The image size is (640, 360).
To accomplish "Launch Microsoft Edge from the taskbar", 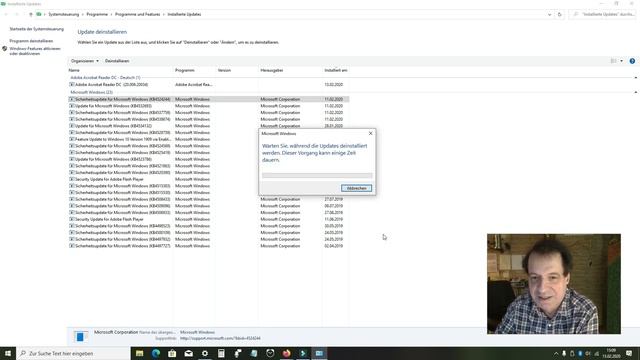I will coord(156,353).
